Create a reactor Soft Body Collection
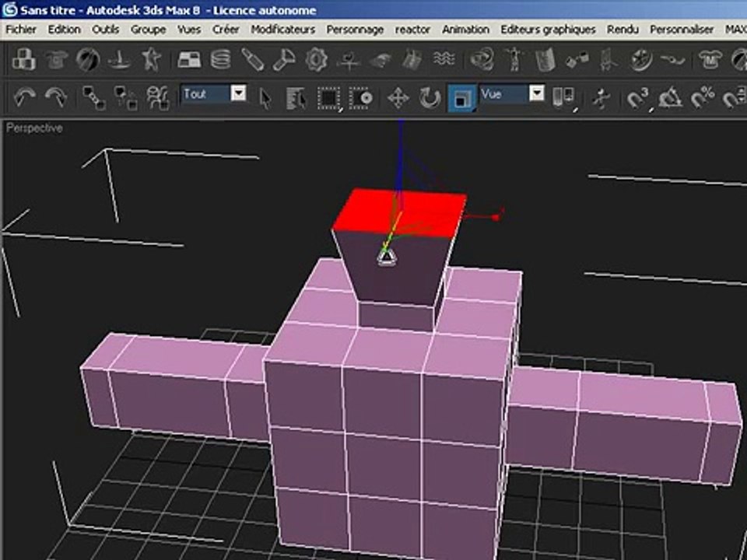Screen dimensions: 747x560 click(x=88, y=60)
